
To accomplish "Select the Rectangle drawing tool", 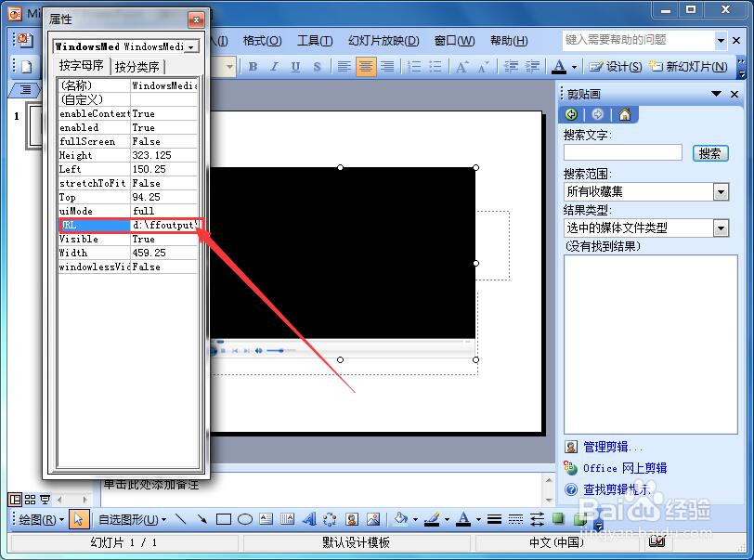I will click(224, 519).
